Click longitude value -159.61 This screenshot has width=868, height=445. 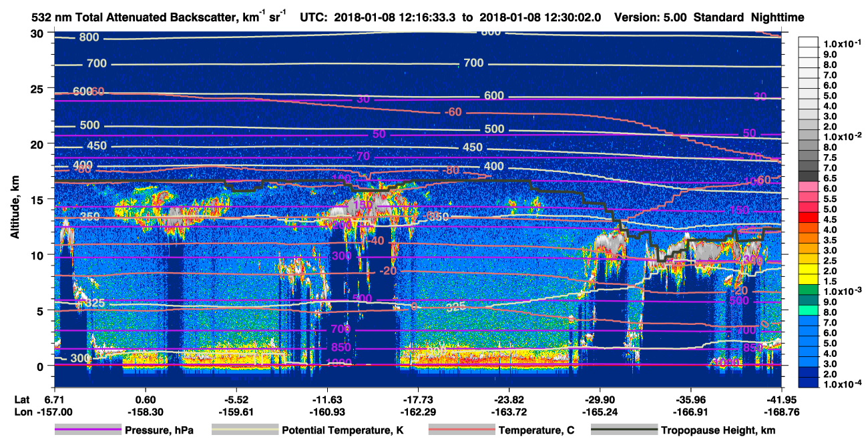coord(236,411)
